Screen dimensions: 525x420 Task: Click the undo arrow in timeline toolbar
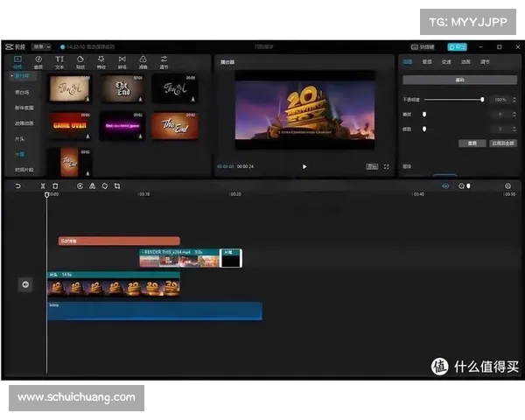coord(17,185)
